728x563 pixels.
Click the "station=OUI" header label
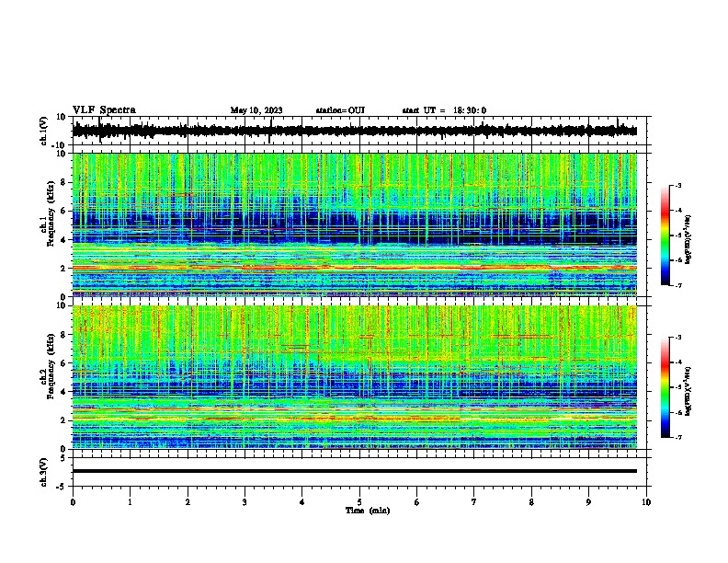coord(340,110)
